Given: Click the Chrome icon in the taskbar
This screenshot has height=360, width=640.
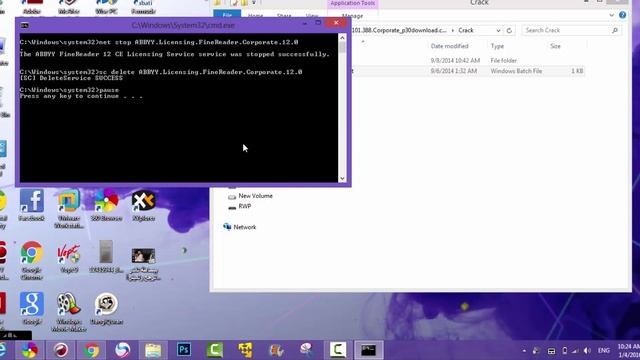Looking at the screenshot, I should click(91, 350).
